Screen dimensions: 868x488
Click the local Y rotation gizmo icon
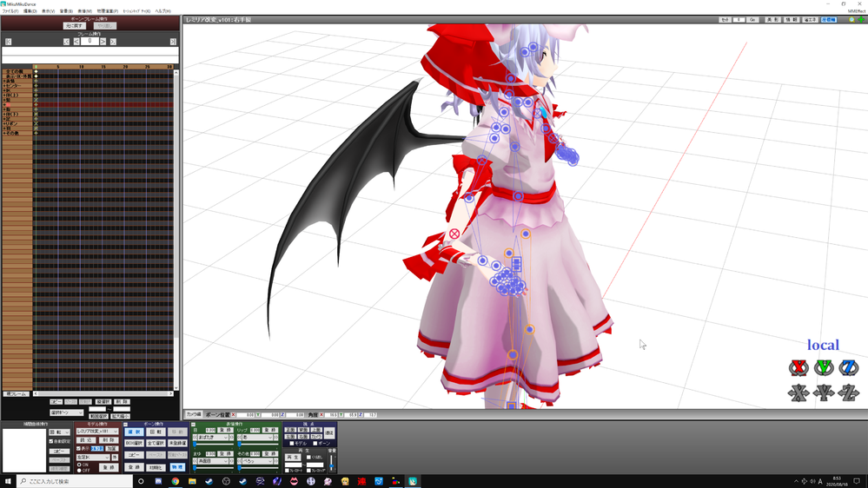click(x=824, y=368)
